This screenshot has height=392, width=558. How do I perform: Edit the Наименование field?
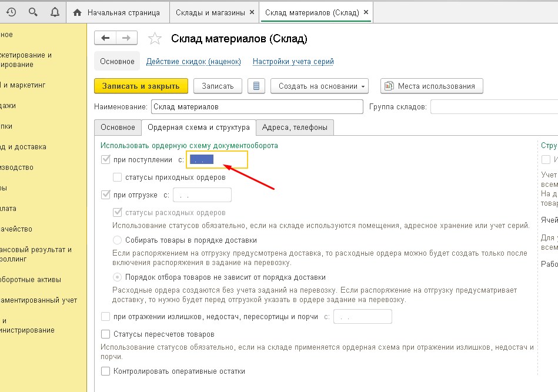pos(257,107)
